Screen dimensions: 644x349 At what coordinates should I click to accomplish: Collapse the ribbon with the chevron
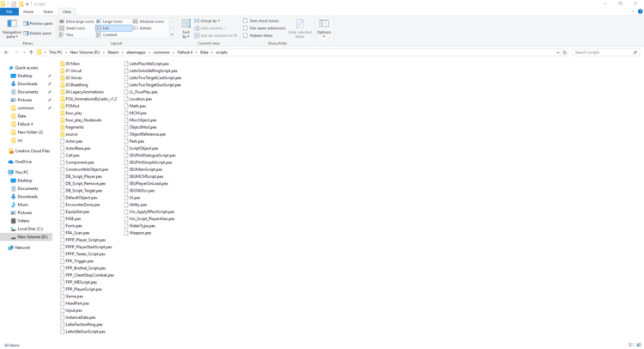click(633, 12)
